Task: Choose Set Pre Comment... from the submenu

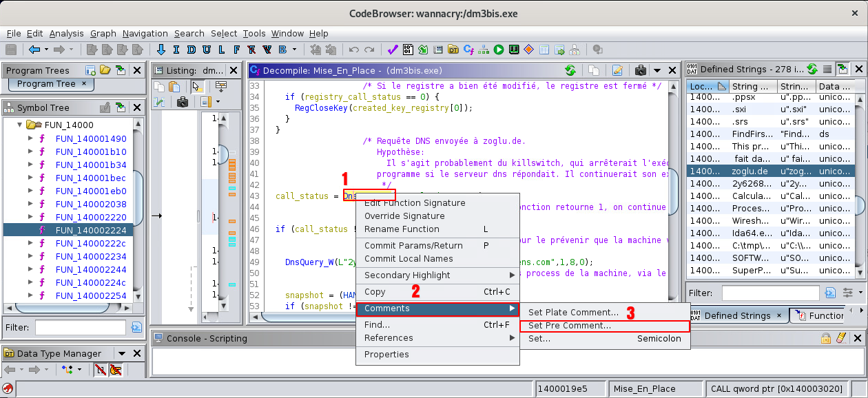Action: (x=569, y=326)
